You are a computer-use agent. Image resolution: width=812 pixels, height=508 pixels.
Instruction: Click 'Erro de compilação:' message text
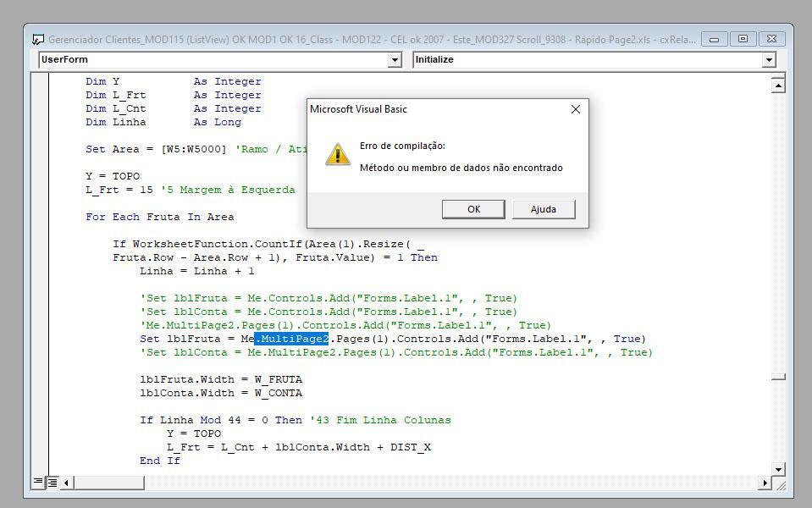click(402, 146)
